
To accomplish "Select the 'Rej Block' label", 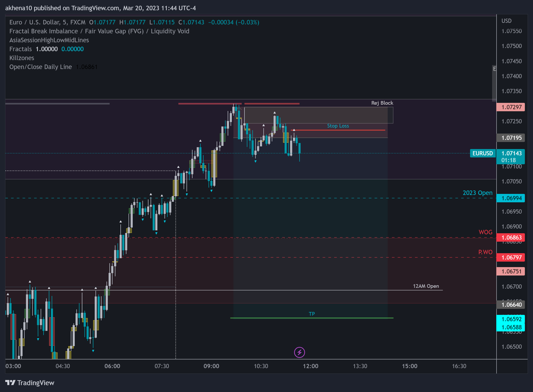I will [x=382, y=103].
